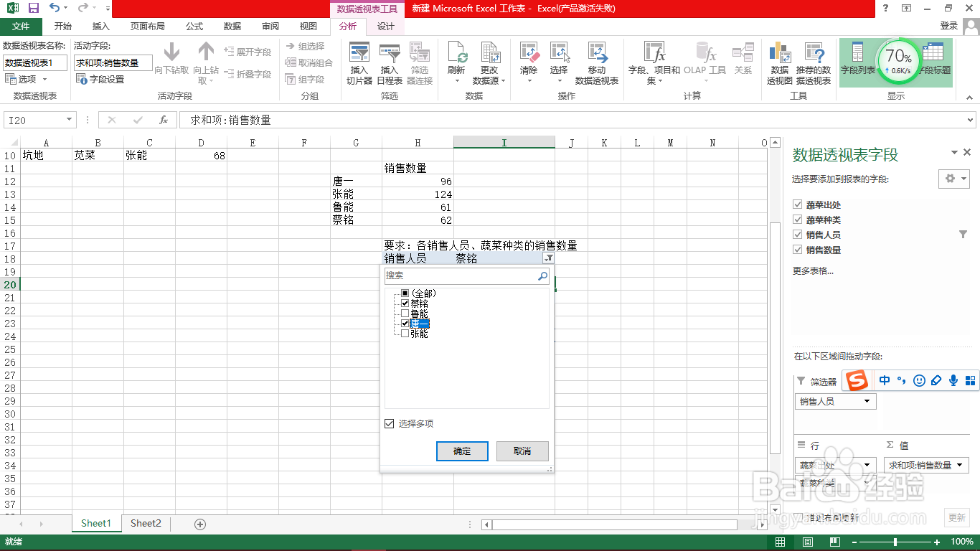Viewport: 980px width, 551px height.
Task: Uncheck 蔡铭 in the filter list
Action: click(406, 303)
